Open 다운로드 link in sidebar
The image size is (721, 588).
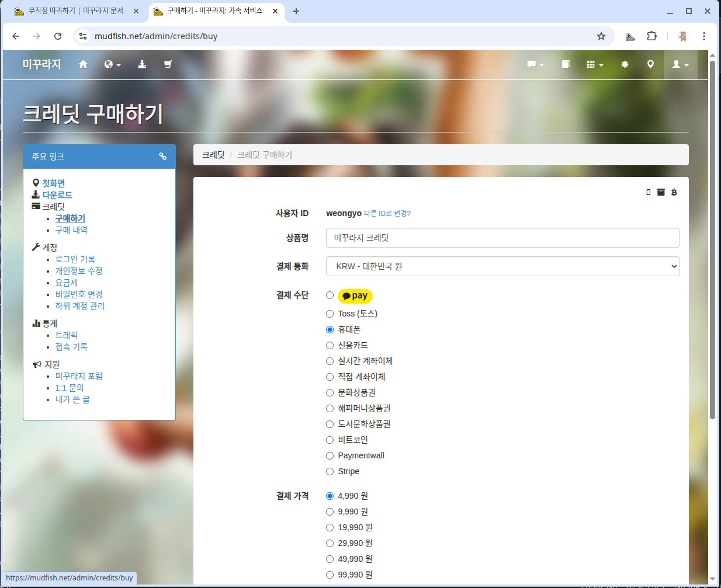coord(57,195)
